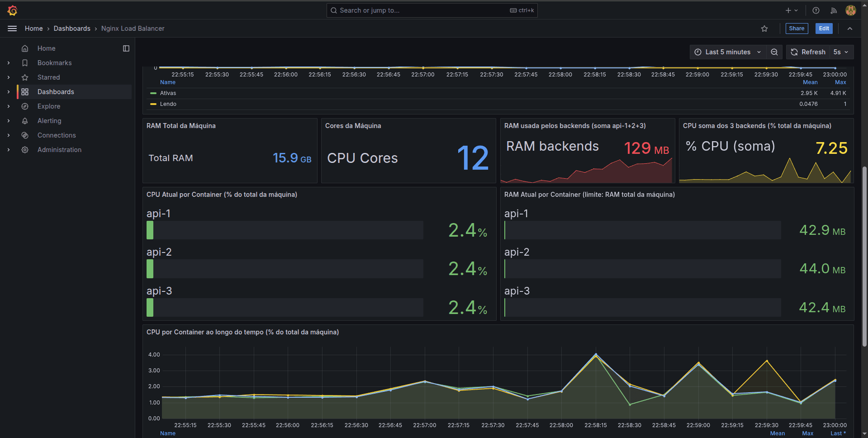Viewport: 868px width, 438px height.
Task: Click the Grafana logo
Action: 13,10
